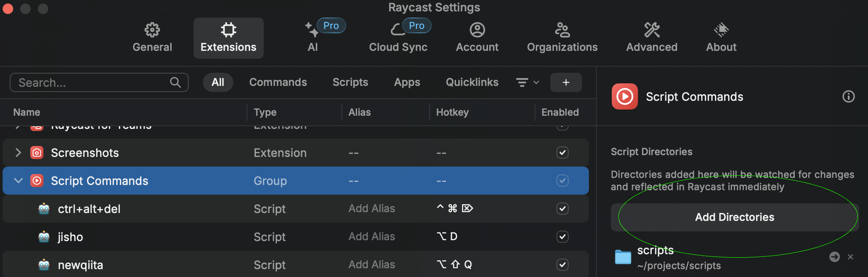Toggle the ctrl+alt+del enabled checkbox
The width and height of the screenshot is (868, 277).
coord(563,209)
